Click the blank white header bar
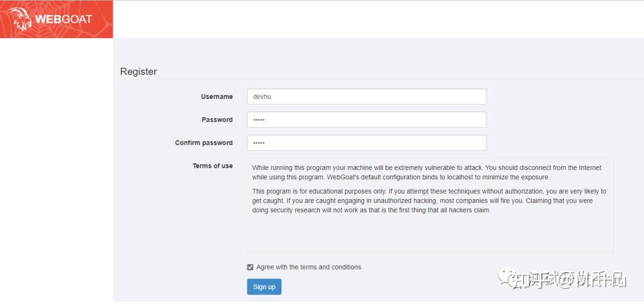 [x=376, y=19]
